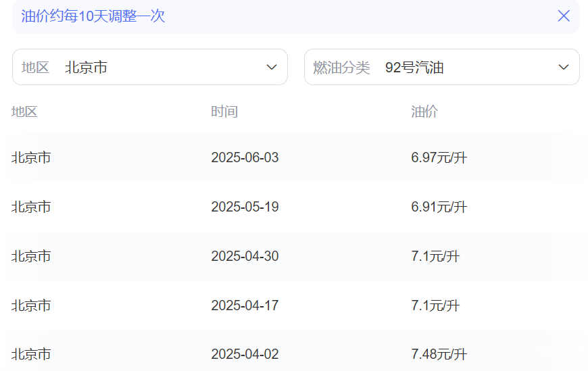Select the 北京市 value in region selector

click(x=86, y=68)
